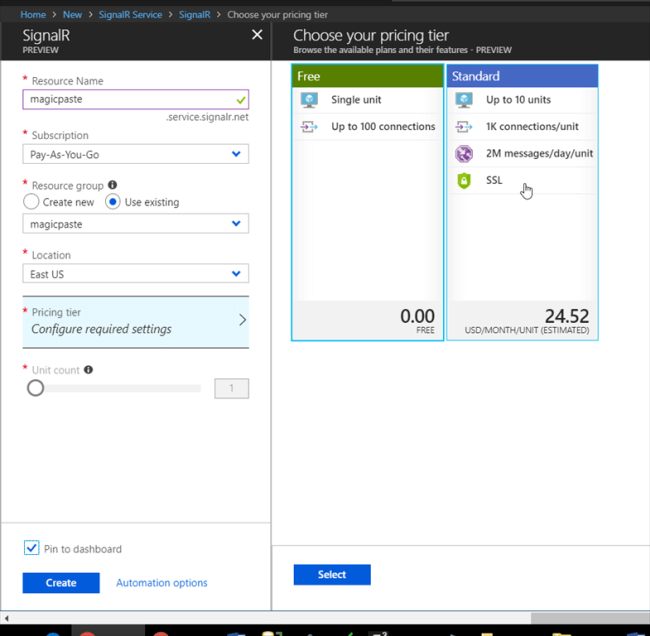
Task: Go to SignalR Service breadcrumb
Action: tap(130, 15)
